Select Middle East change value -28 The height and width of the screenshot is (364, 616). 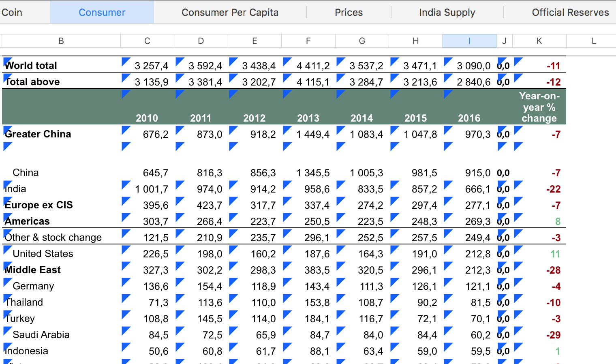tap(553, 270)
